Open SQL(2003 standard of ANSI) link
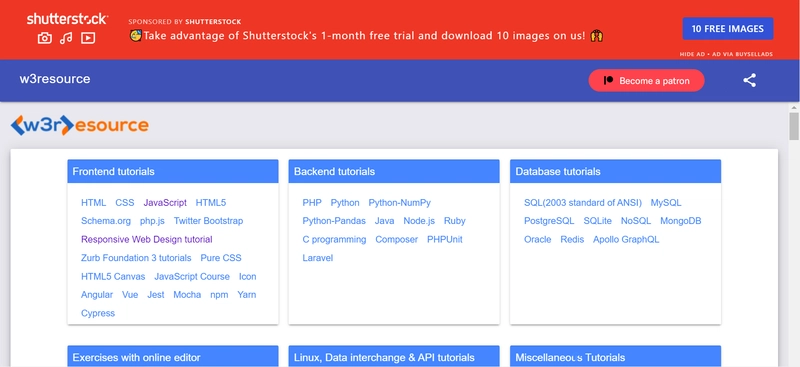800x367 pixels. pyautogui.click(x=583, y=203)
